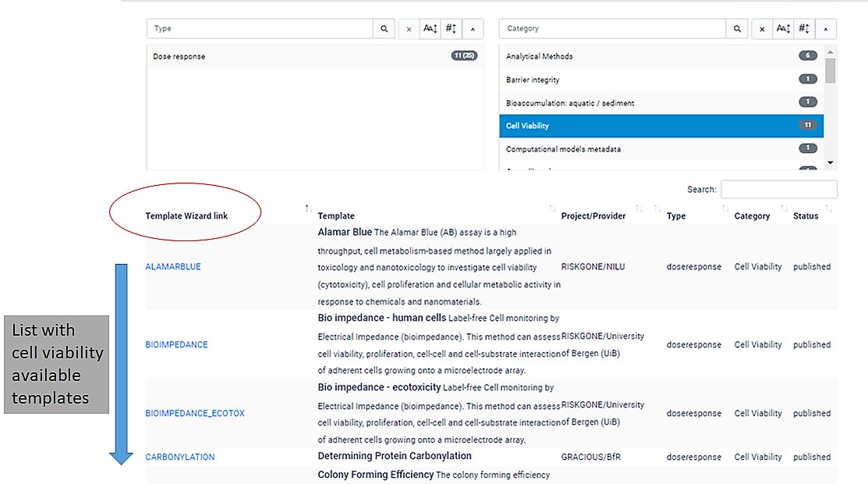
Task: Collapse the Type filter panel
Action: [x=473, y=29]
